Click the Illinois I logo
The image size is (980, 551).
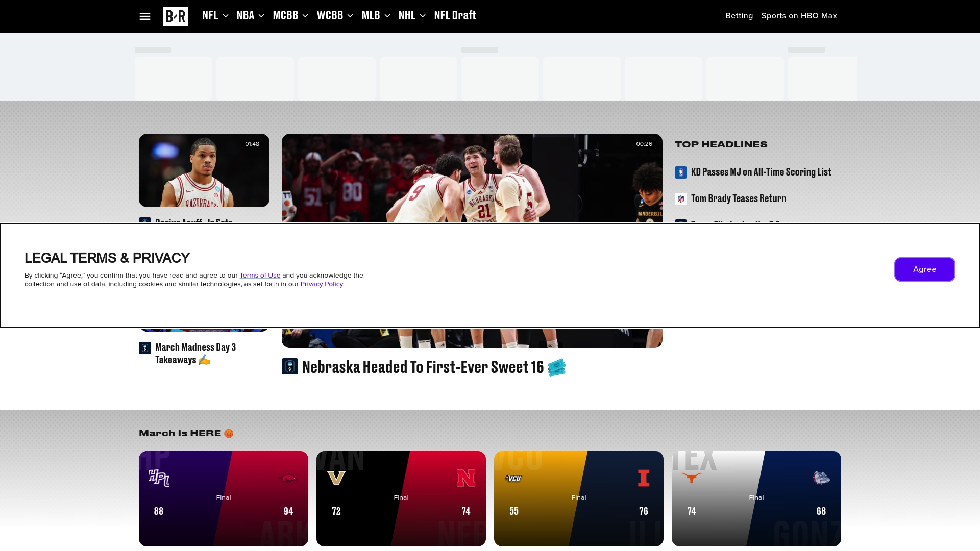click(644, 478)
